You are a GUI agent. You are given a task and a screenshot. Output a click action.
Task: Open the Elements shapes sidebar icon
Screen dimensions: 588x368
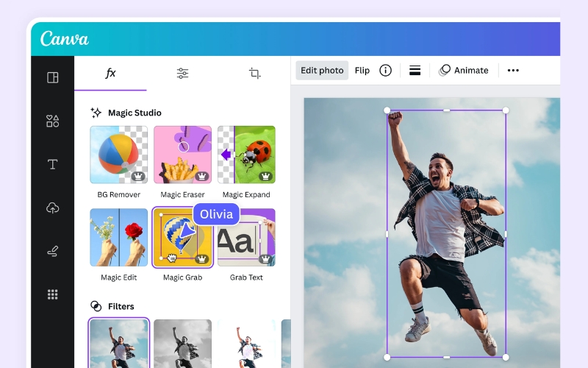point(52,121)
